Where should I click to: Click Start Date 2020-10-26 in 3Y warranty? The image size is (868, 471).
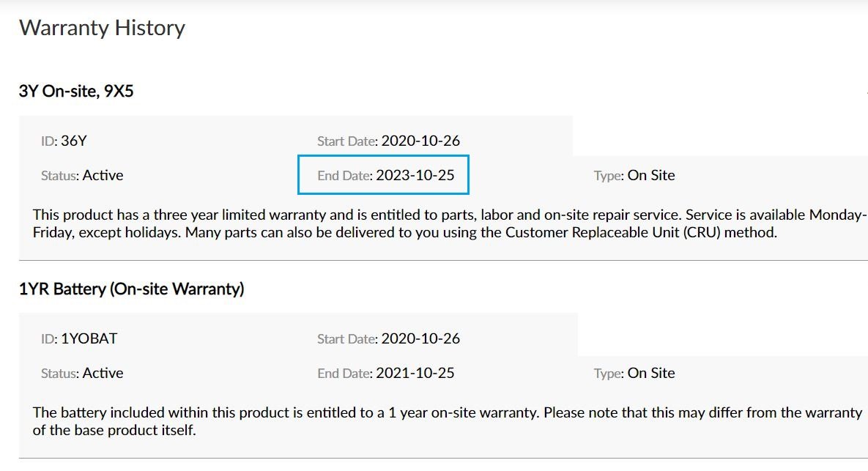pyautogui.click(x=420, y=141)
